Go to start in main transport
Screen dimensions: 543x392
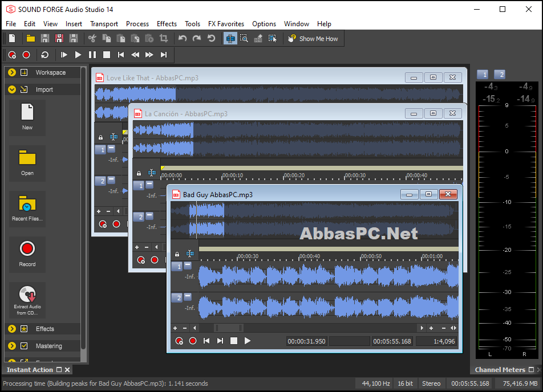pyautogui.click(x=121, y=55)
